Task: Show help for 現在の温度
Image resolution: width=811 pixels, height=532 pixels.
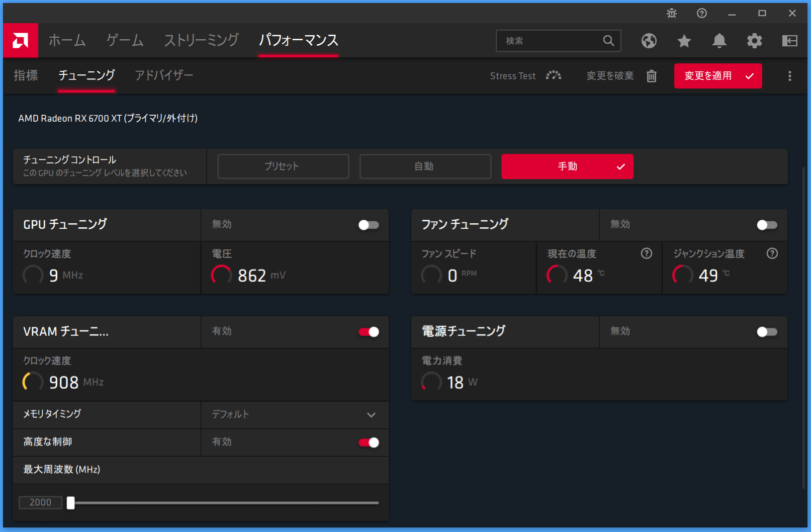Action: [x=647, y=253]
